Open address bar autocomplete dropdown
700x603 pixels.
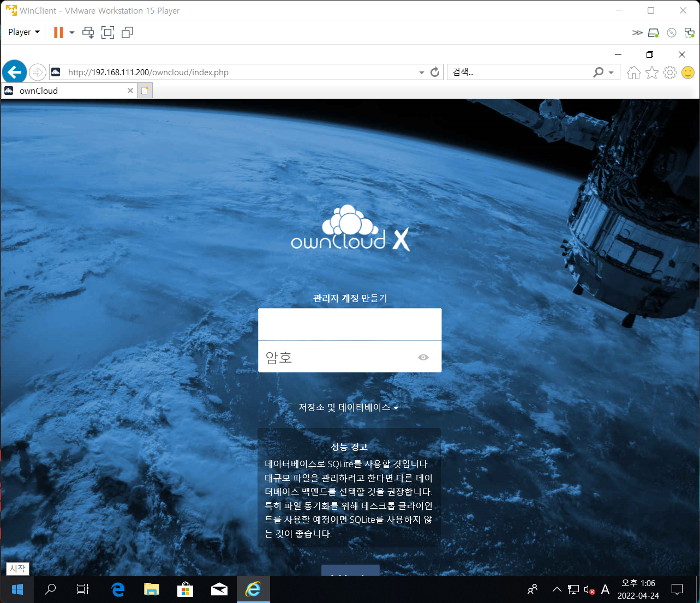click(x=421, y=73)
